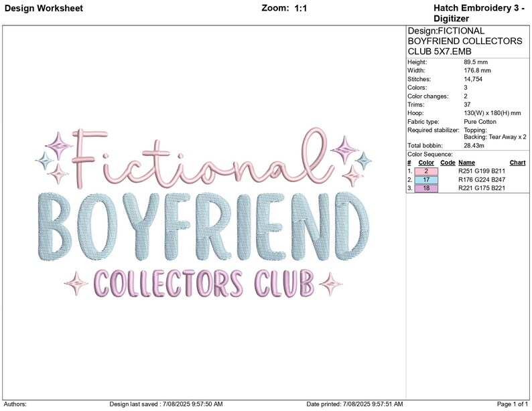Click the 'Color' column header

426,163
